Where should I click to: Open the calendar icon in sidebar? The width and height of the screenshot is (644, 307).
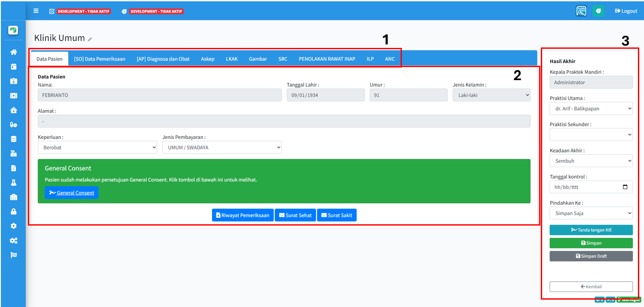click(x=13, y=67)
